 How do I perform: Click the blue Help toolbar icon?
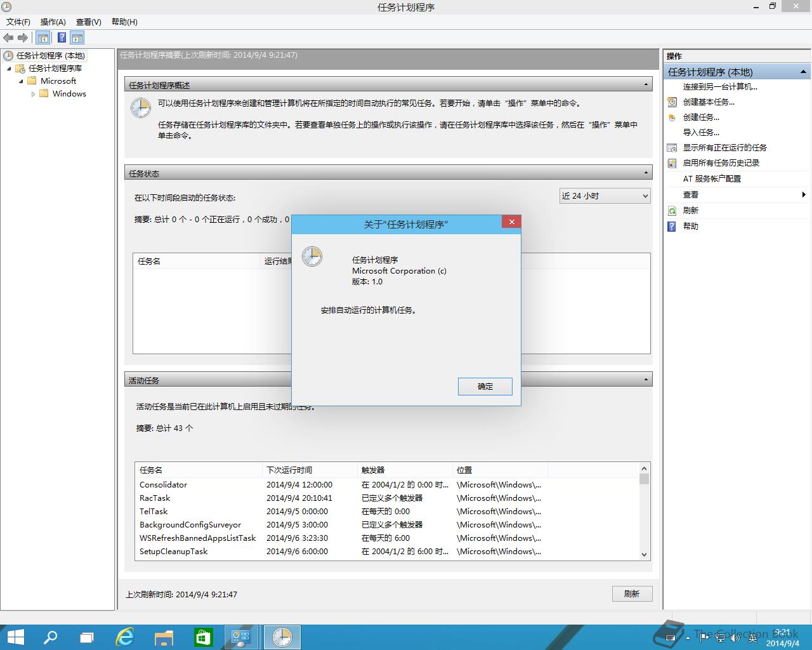[62, 37]
